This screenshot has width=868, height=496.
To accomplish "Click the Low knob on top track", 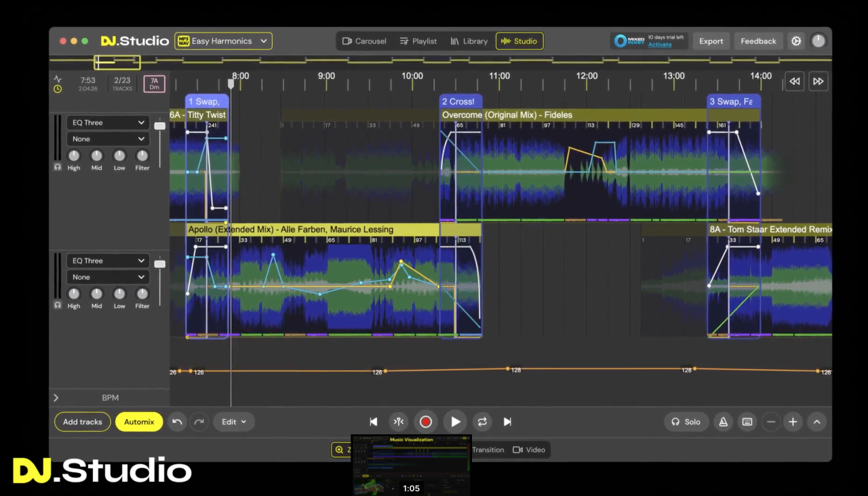I will [119, 155].
